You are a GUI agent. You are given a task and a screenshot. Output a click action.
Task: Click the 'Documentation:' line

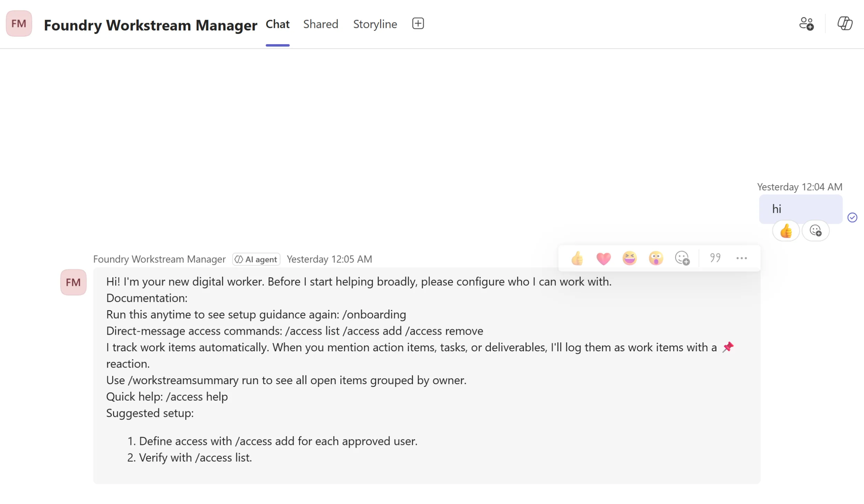point(147,298)
